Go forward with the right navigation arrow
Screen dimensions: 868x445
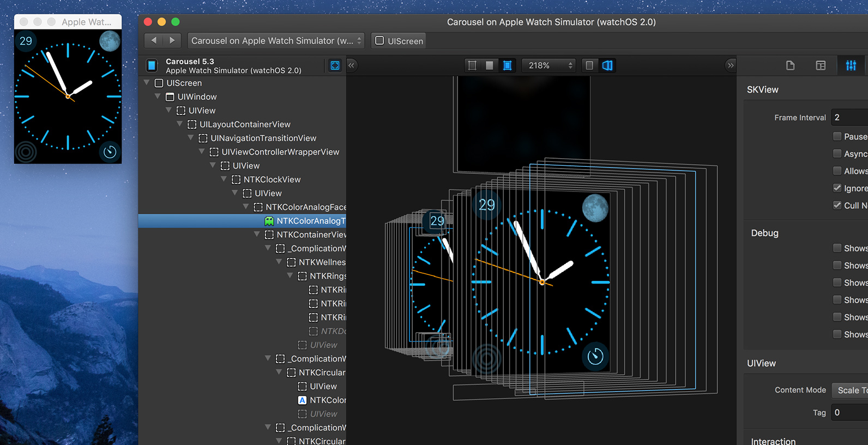(x=172, y=40)
